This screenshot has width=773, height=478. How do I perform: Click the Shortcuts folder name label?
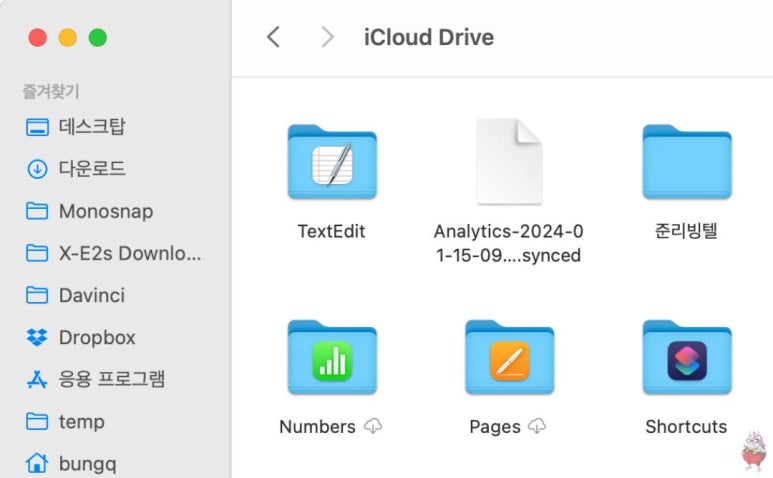686,426
